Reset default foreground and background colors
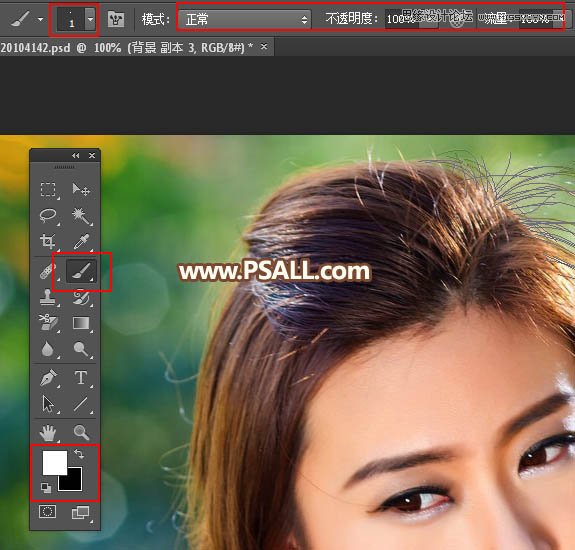575x550 pixels. click(x=46, y=487)
